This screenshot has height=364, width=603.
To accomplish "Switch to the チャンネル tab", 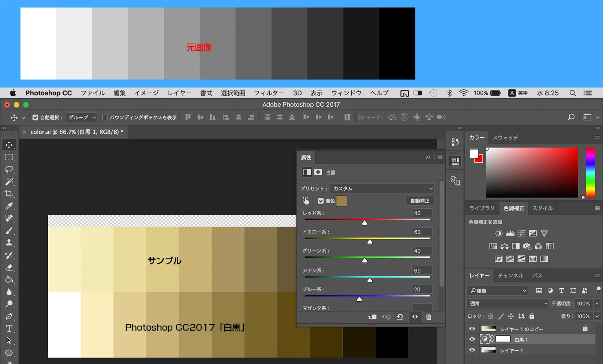I will (511, 275).
